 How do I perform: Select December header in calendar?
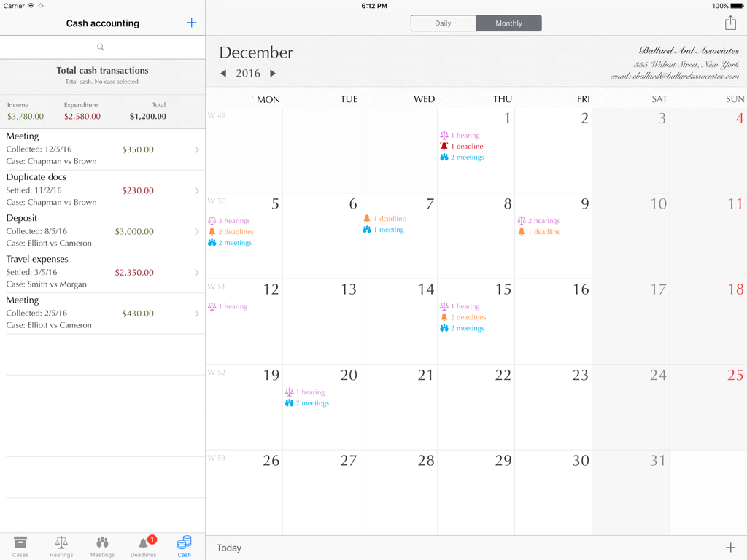(x=255, y=52)
